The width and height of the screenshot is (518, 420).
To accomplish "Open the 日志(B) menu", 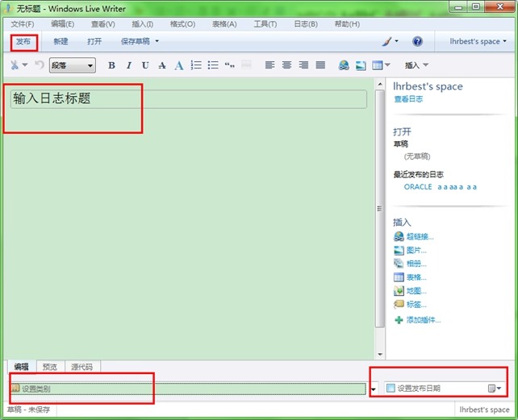I will coord(306,24).
